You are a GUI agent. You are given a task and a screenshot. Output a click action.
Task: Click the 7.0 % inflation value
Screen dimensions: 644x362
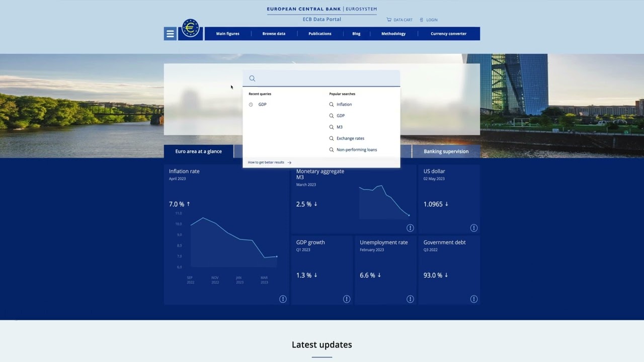click(x=177, y=204)
